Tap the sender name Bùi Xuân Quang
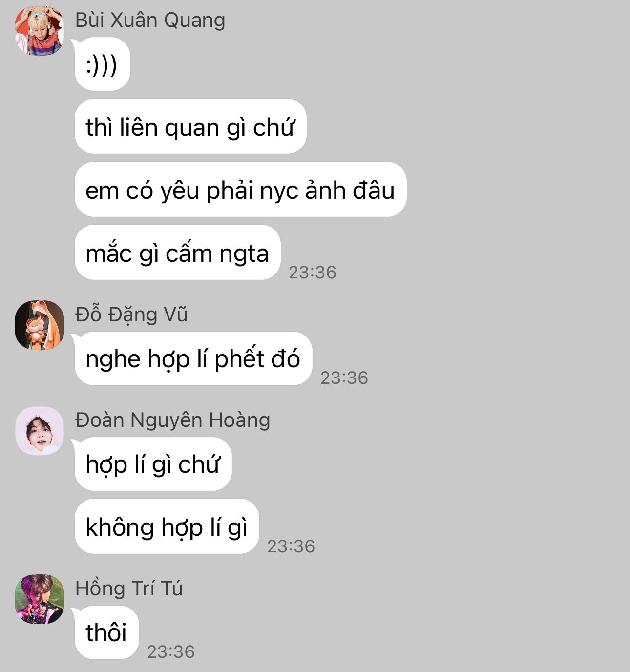The width and height of the screenshot is (630, 672). [x=150, y=21]
